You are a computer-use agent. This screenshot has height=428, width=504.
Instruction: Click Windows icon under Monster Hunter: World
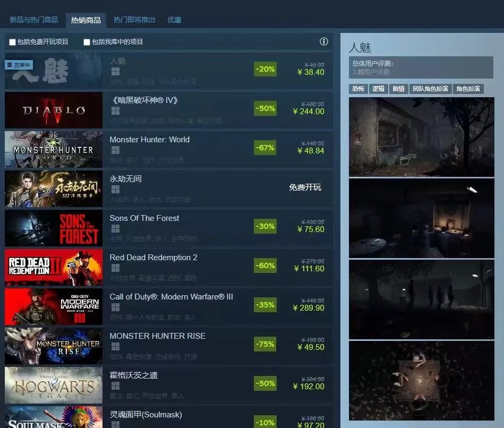pyautogui.click(x=115, y=150)
